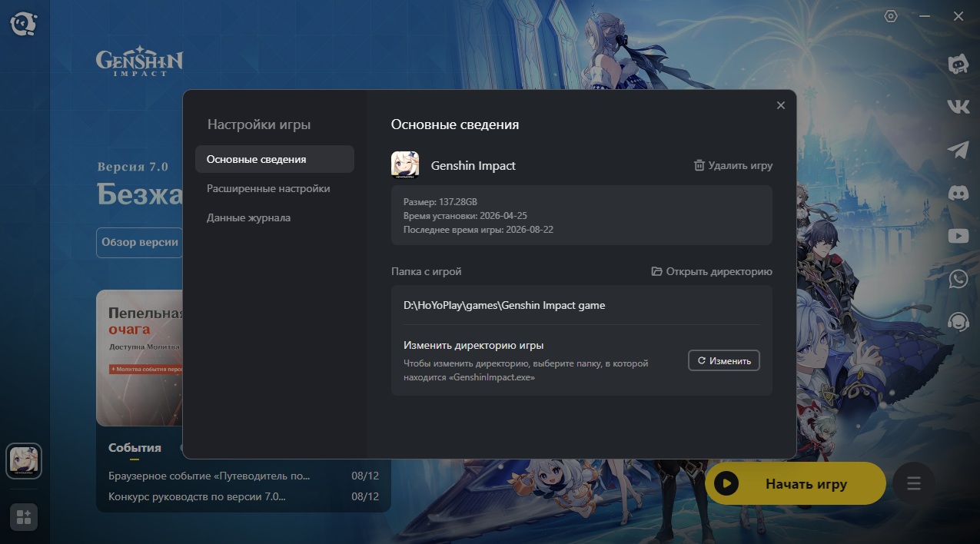
Task: Click the Genshin Impact app icon in dialog
Action: click(405, 165)
